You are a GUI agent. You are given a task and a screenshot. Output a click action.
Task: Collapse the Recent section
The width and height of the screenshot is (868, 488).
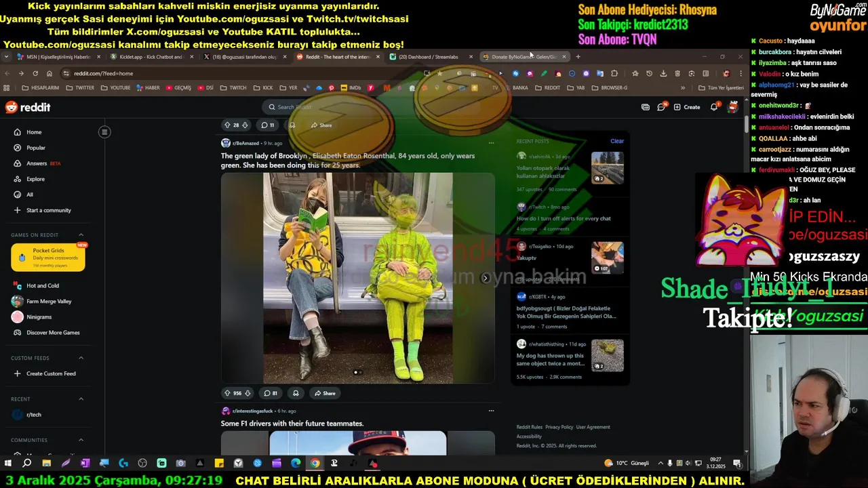pos(81,399)
